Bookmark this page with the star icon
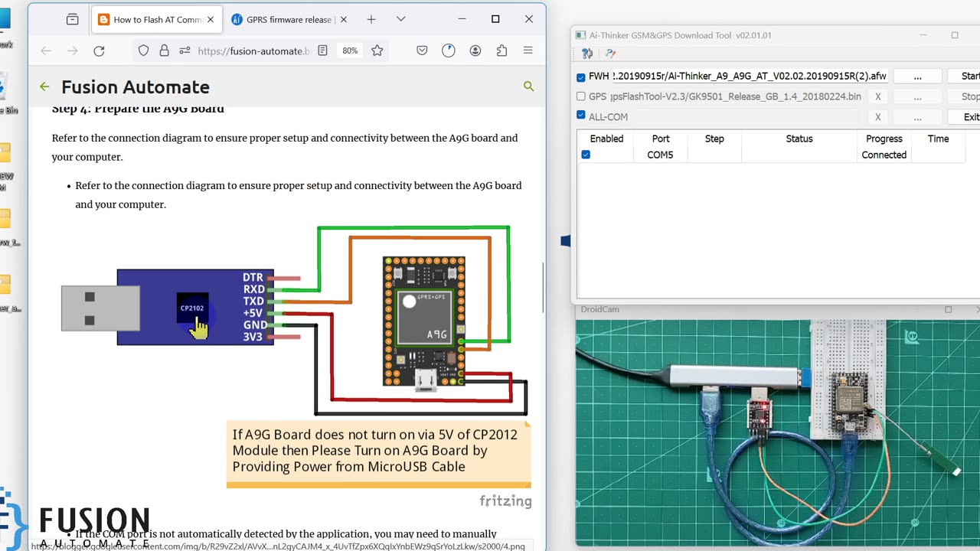 (377, 51)
